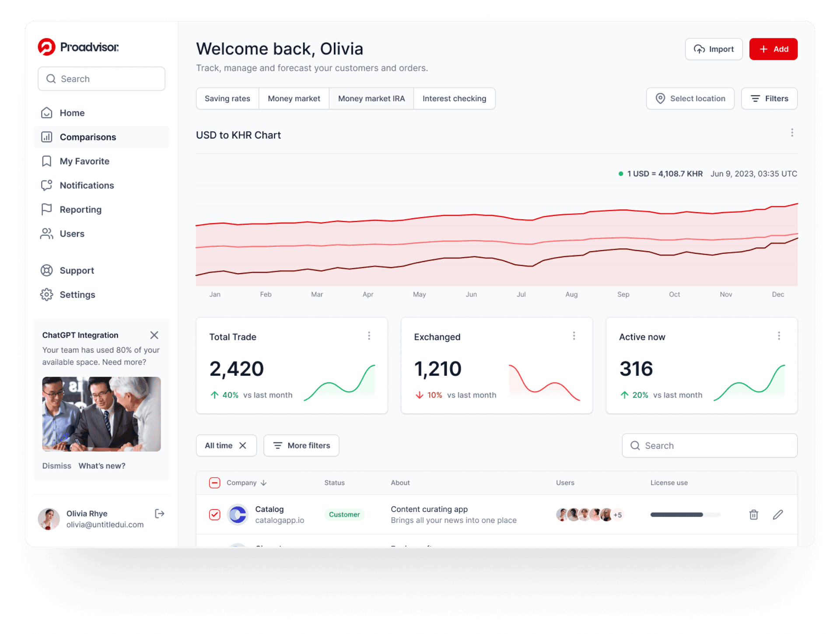Edit the Catalog row with pencil icon
The image size is (840, 634).
(778, 515)
